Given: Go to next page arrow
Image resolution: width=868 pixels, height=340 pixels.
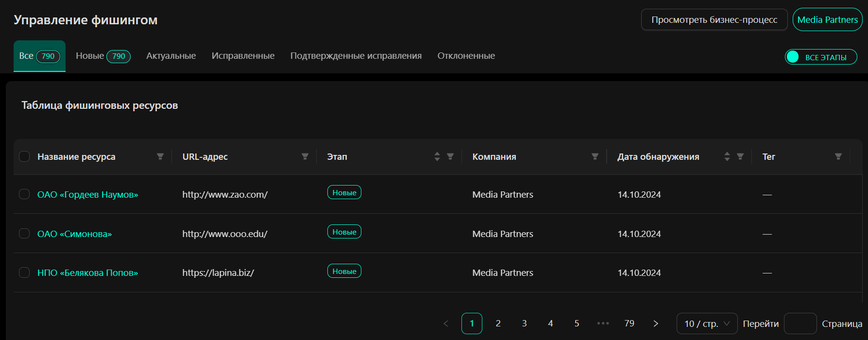Looking at the screenshot, I should click(x=656, y=323).
